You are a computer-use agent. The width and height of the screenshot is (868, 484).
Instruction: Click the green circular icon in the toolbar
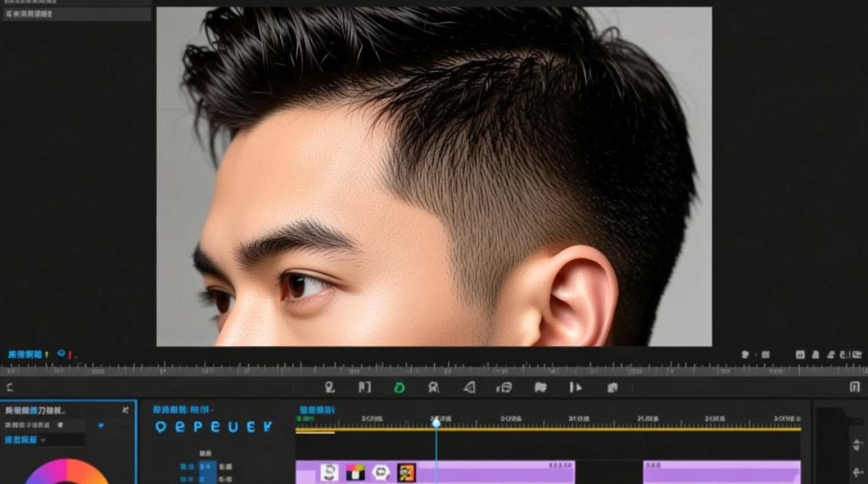pos(399,387)
